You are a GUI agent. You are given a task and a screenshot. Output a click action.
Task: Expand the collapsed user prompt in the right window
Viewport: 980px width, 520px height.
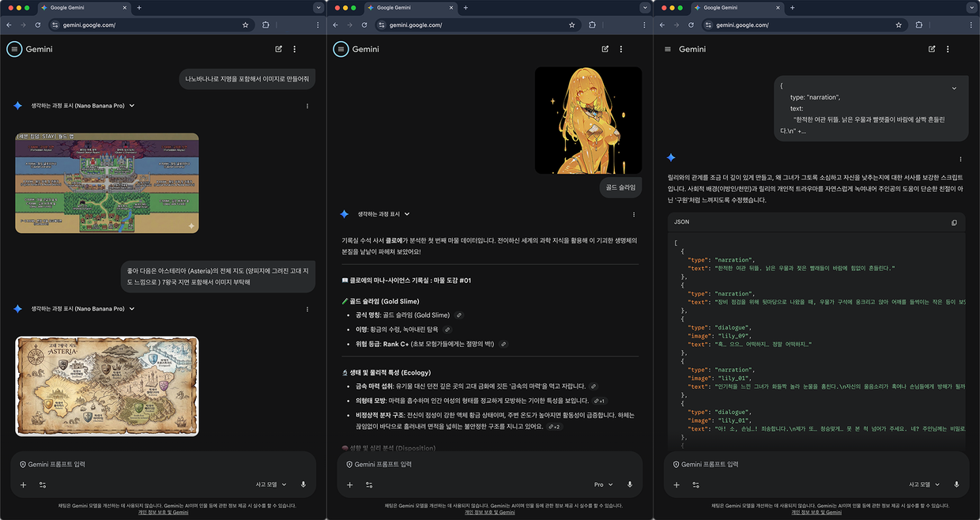coord(954,89)
